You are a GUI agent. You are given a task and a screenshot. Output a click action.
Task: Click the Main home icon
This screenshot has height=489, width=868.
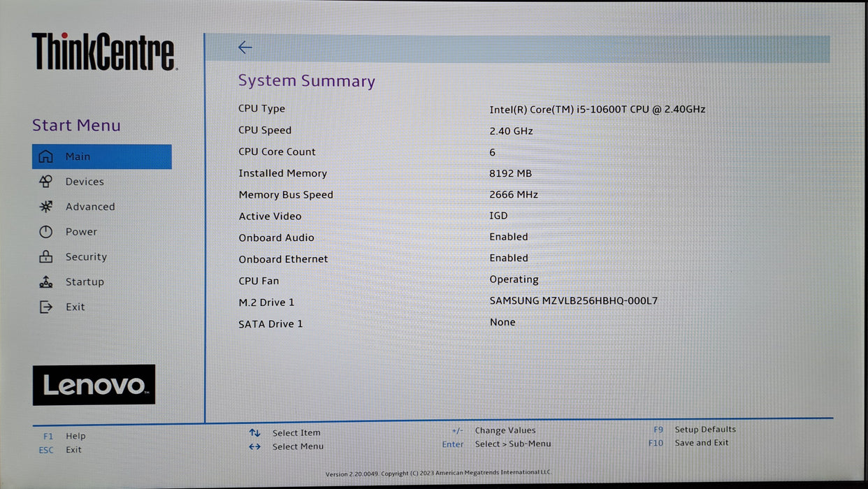tap(45, 156)
